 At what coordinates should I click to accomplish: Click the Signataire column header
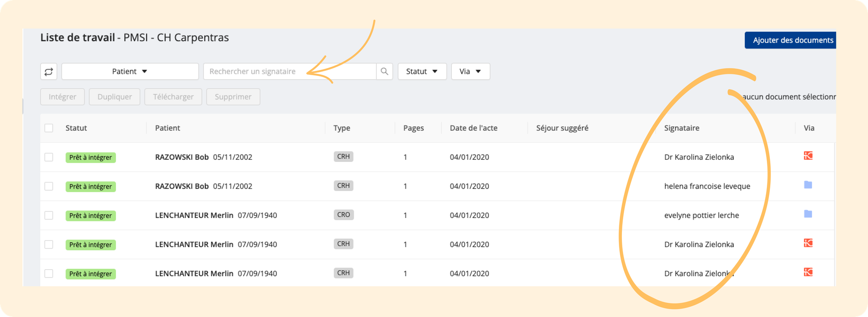(x=682, y=128)
